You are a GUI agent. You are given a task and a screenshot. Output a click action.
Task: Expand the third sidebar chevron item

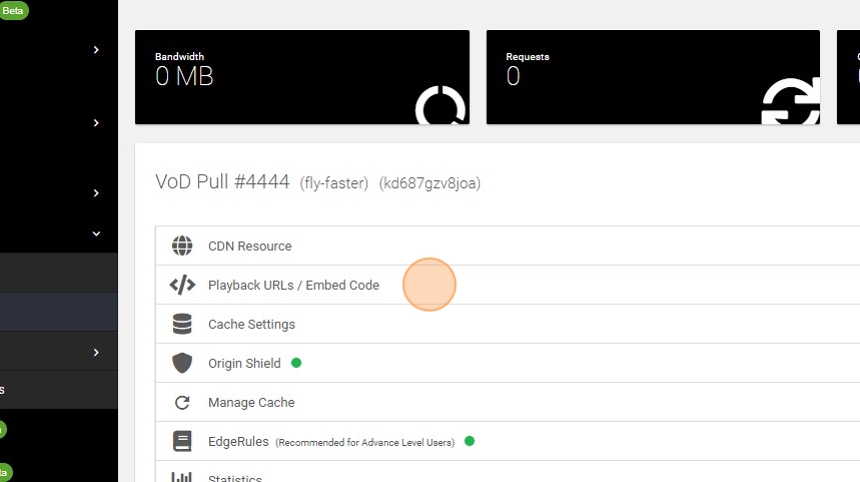(x=96, y=193)
